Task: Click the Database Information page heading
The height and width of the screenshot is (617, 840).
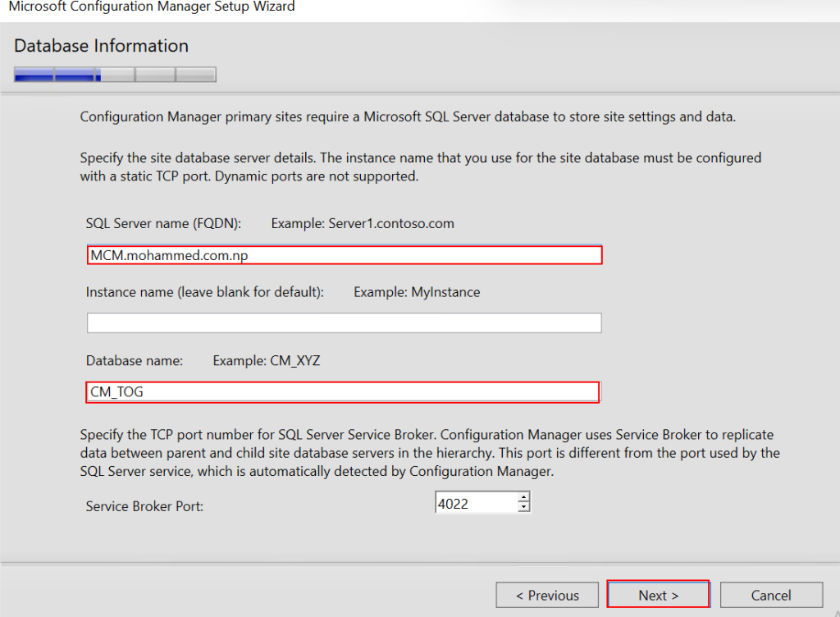Action: [x=101, y=46]
